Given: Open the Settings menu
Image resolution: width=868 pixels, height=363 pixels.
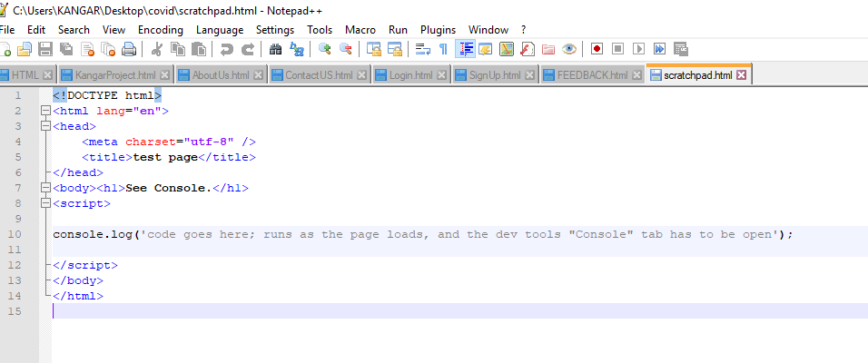Looking at the screenshot, I should click(x=275, y=30).
